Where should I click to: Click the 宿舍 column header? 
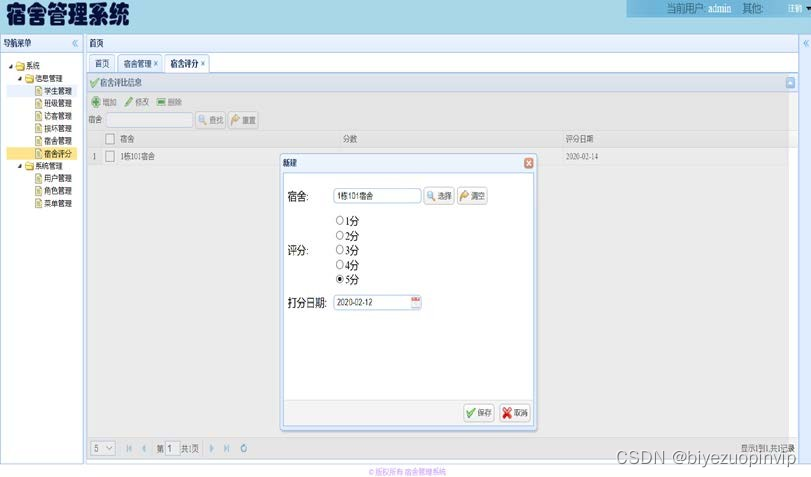click(127, 139)
